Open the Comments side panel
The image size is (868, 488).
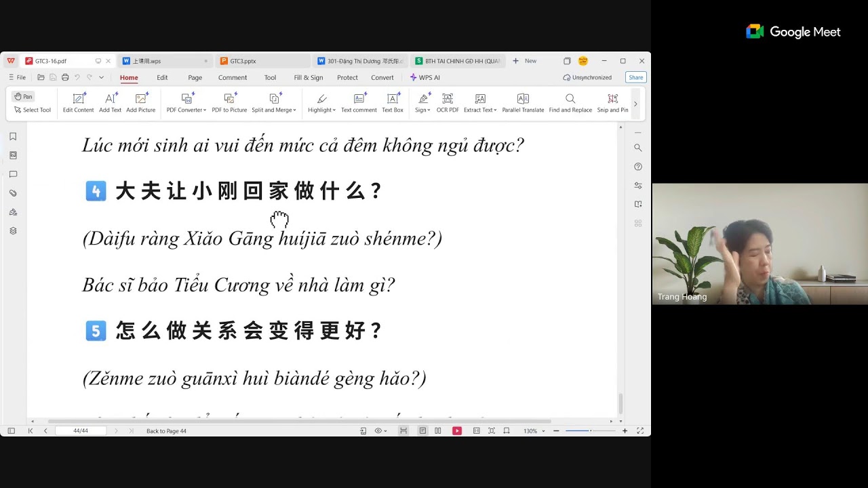pos(13,174)
